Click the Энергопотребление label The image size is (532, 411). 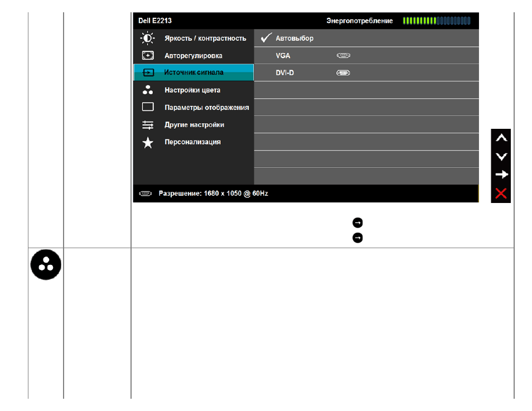[360, 21]
